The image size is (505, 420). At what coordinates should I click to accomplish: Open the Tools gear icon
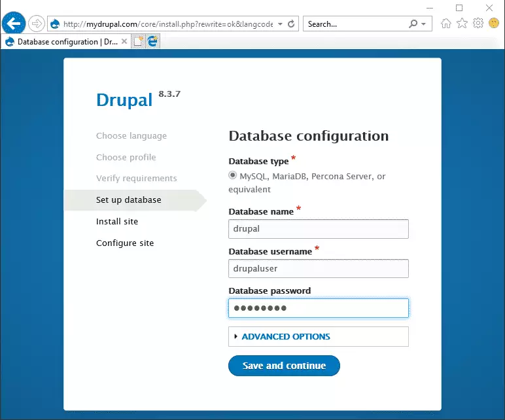pos(478,23)
